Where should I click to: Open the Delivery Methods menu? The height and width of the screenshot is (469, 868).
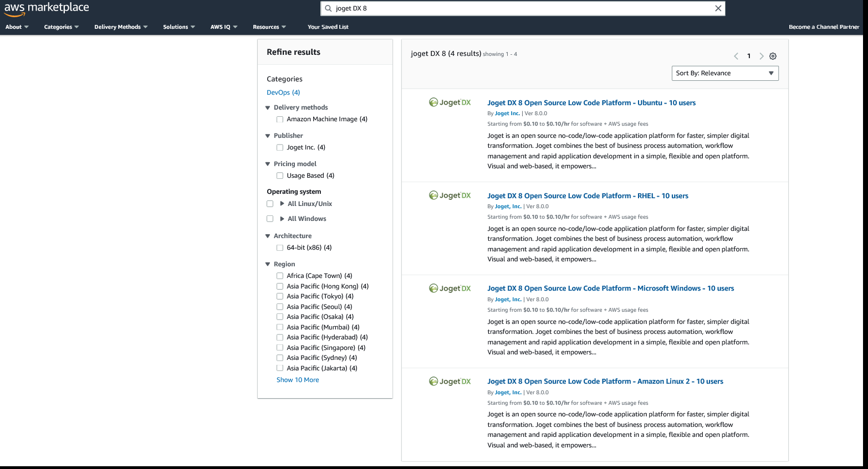pos(120,27)
